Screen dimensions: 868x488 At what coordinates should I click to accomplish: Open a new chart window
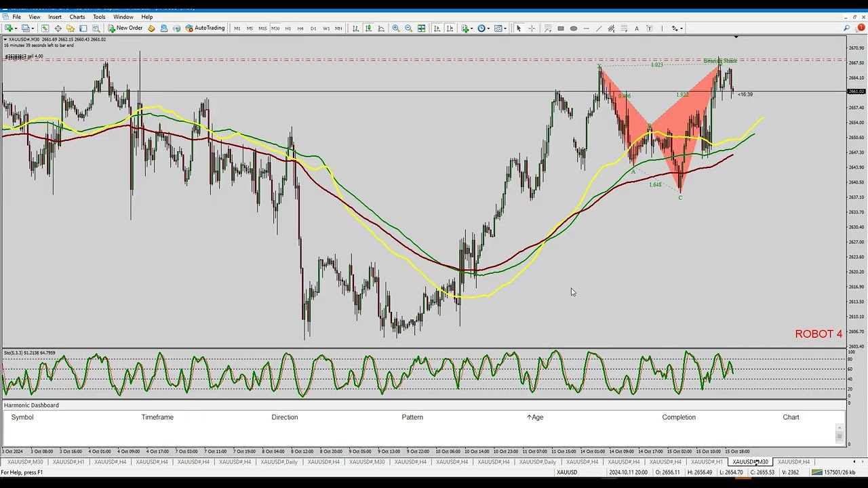tap(7, 28)
